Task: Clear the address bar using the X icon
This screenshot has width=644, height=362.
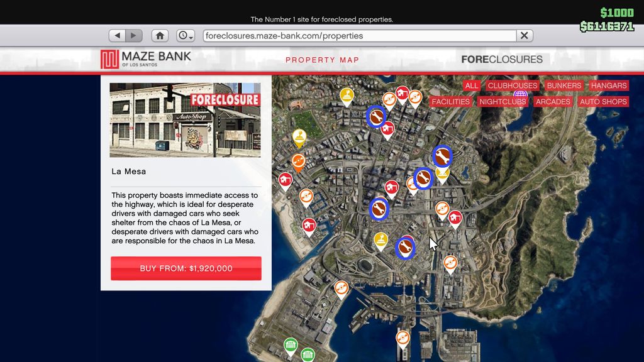Action: click(x=524, y=36)
